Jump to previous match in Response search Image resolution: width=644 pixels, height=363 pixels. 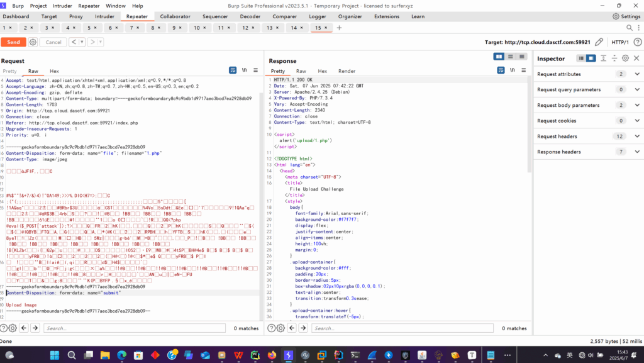[292, 328]
